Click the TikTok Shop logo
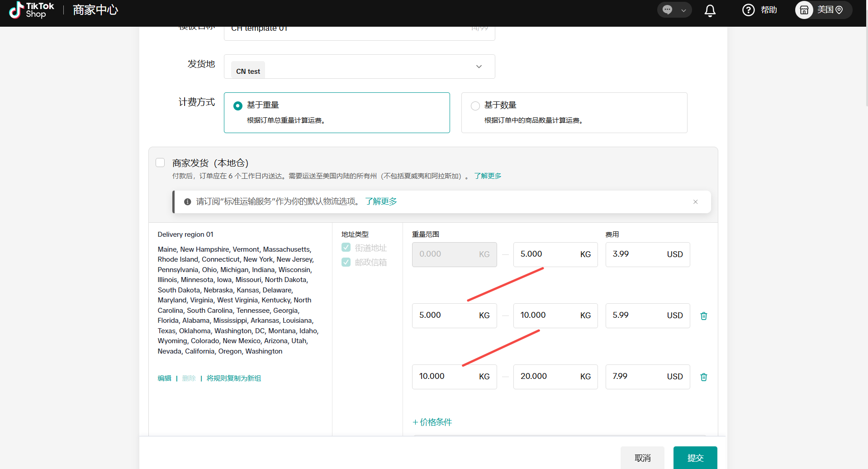 31,10
